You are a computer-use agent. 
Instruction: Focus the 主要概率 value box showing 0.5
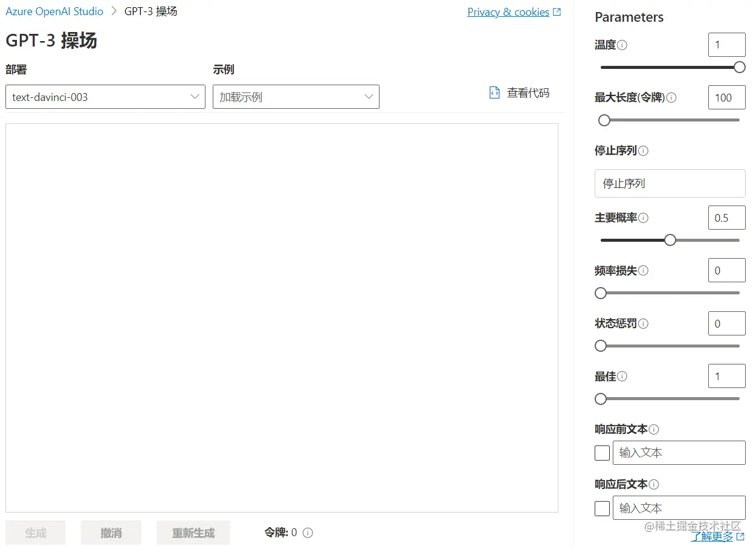pos(727,218)
